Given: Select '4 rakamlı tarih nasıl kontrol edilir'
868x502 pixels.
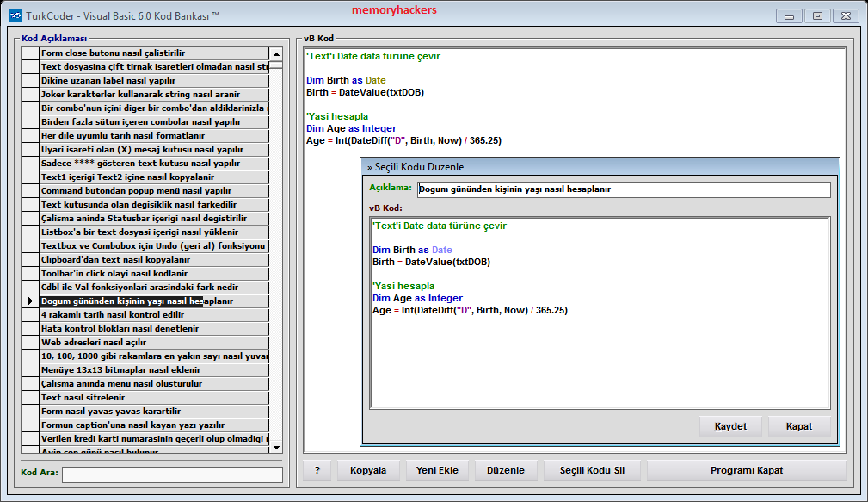Looking at the screenshot, I should tap(154, 315).
